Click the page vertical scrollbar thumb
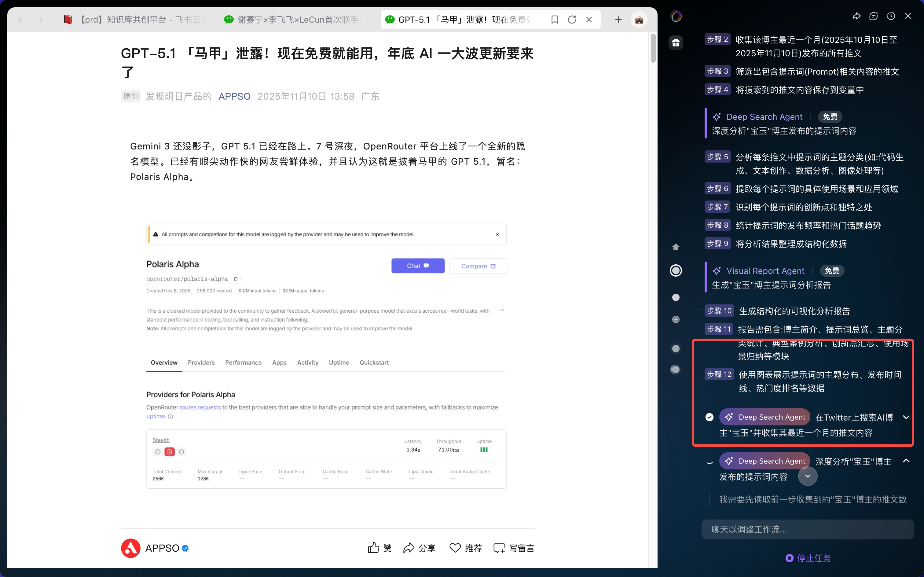The height and width of the screenshot is (577, 924). [x=653, y=48]
